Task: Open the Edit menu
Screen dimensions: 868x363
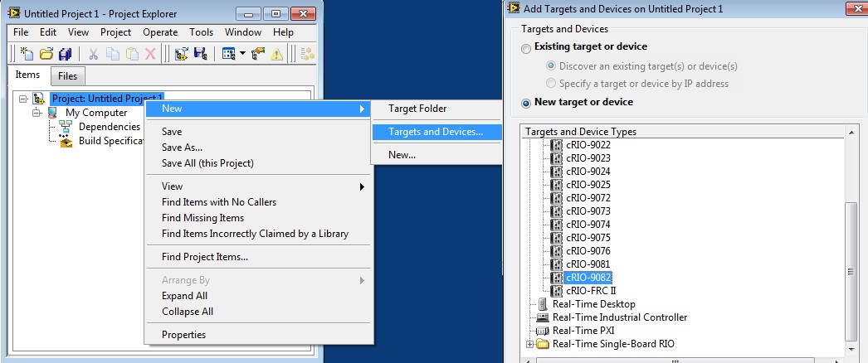Action: tap(48, 32)
